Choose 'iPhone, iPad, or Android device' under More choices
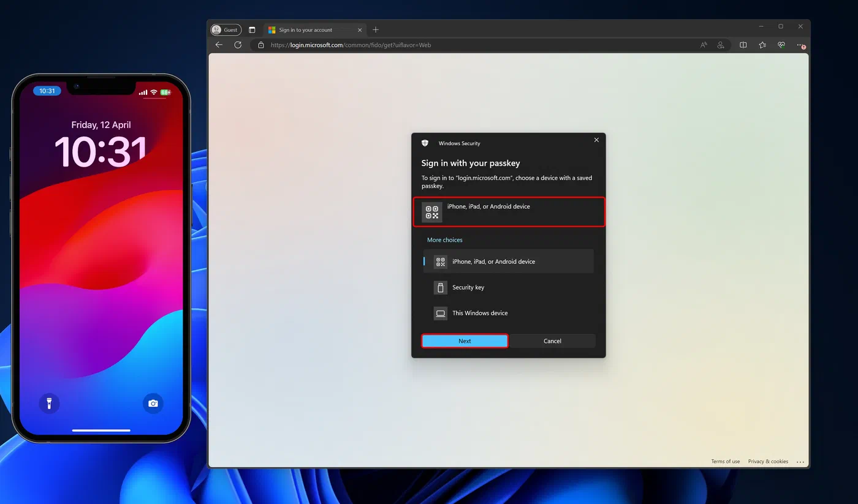 coord(509,261)
